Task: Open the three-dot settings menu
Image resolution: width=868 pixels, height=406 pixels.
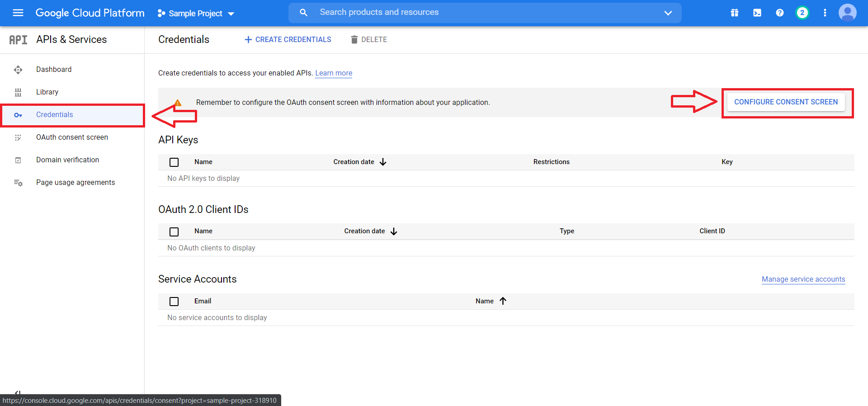Action: [825, 13]
